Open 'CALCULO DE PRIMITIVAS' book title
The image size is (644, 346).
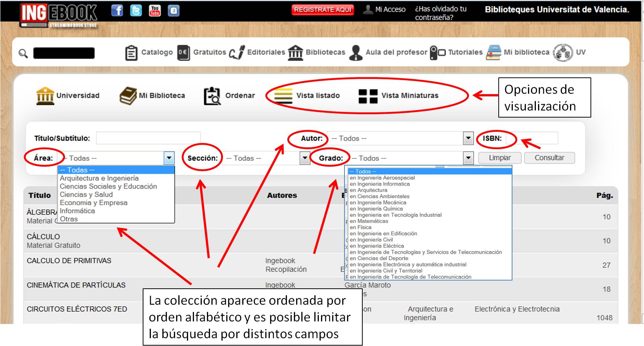(x=69, y=261)
